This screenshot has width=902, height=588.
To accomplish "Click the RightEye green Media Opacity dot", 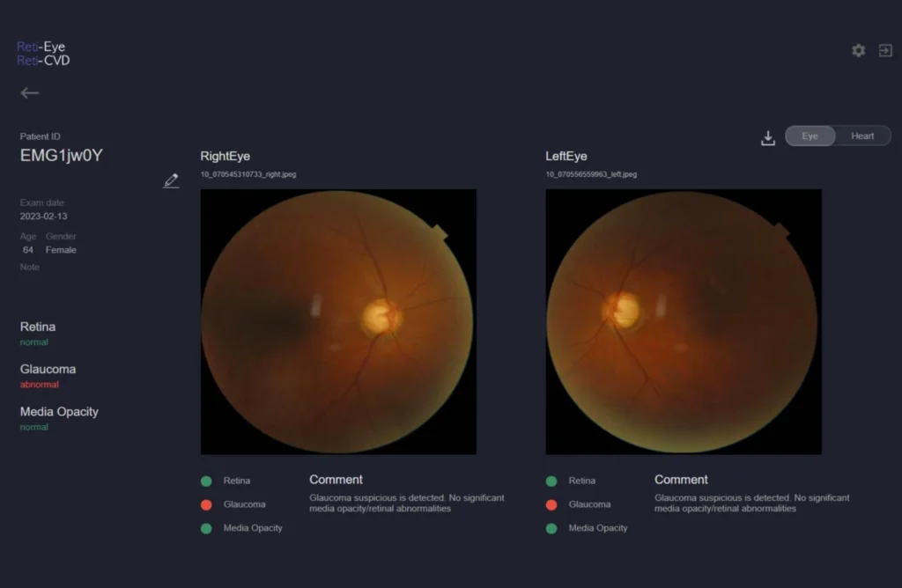I will (x=206, y=528).
